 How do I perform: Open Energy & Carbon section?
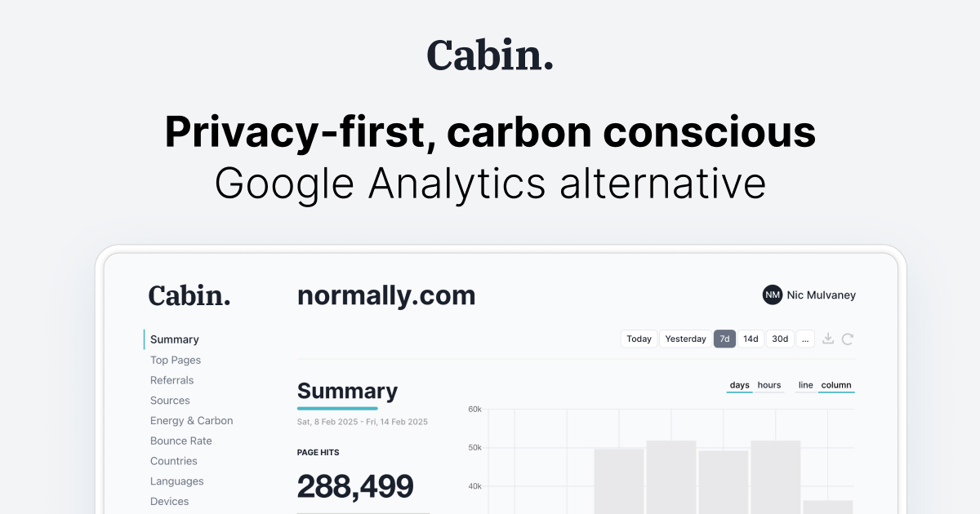(192, 421)
